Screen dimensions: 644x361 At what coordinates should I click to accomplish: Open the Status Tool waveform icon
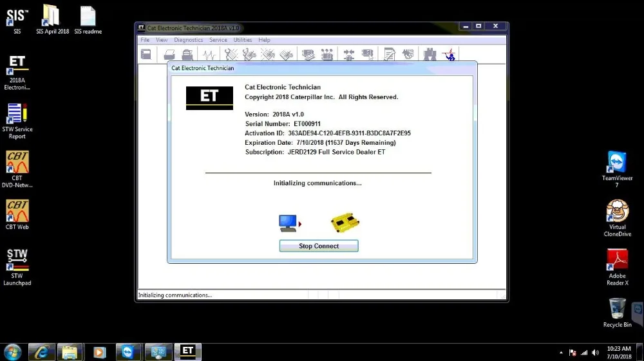click(209, 54)
